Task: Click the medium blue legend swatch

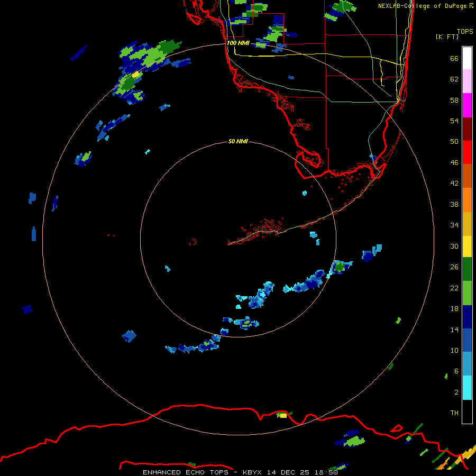Action: point(467,340)
